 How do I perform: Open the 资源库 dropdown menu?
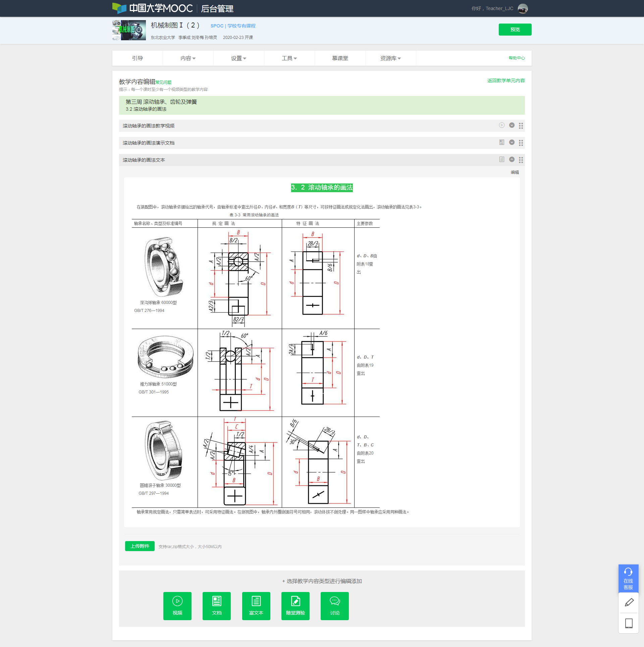click(x=390, y=58)
